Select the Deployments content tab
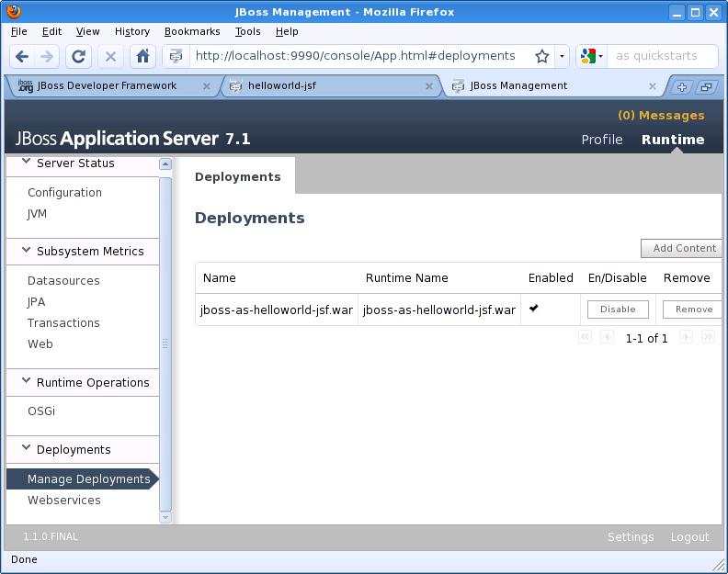This screenshot has height=574, width=728. tap(238, 177)
